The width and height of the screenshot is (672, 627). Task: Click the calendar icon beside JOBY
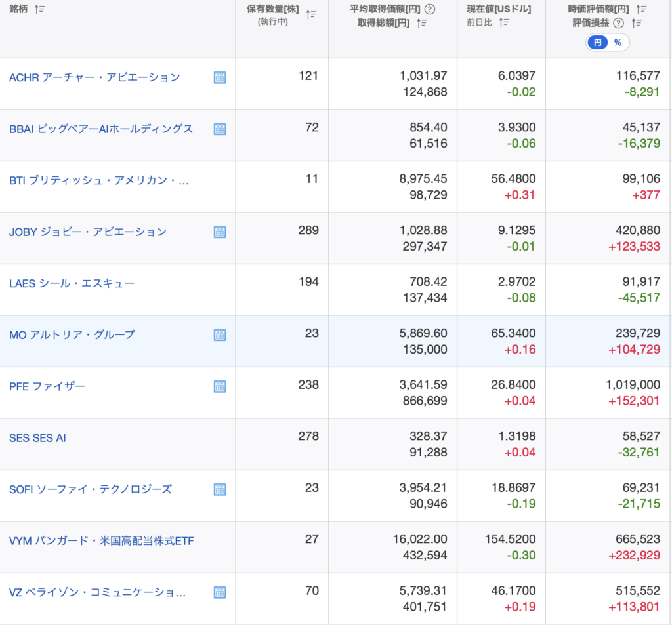tap(220, 232)
